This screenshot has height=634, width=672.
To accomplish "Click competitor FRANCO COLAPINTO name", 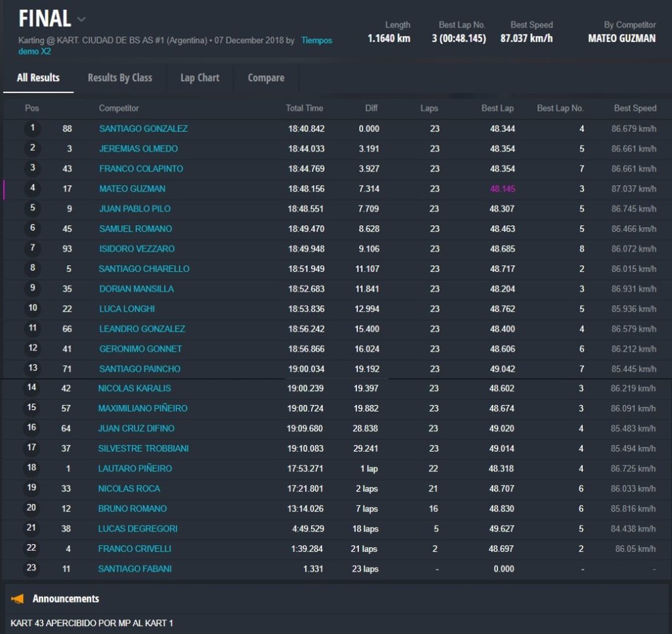I will pyautogui.click(x=141, y=169).
